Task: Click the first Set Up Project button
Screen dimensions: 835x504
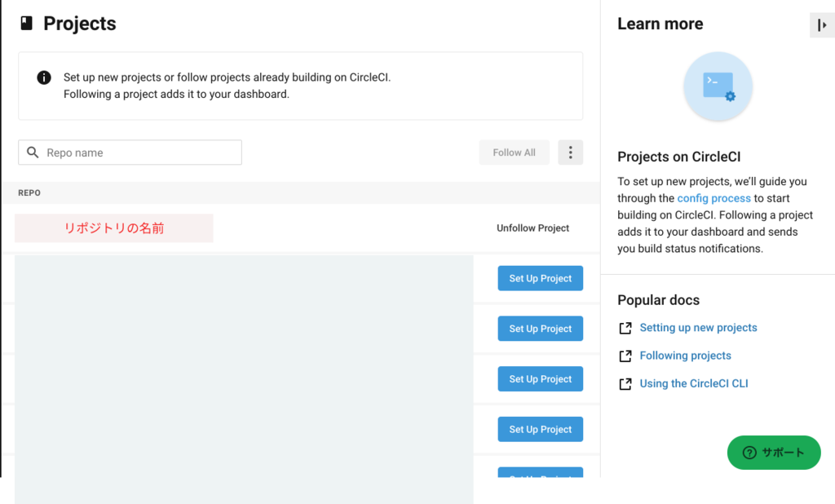Action: click(540, 278)
